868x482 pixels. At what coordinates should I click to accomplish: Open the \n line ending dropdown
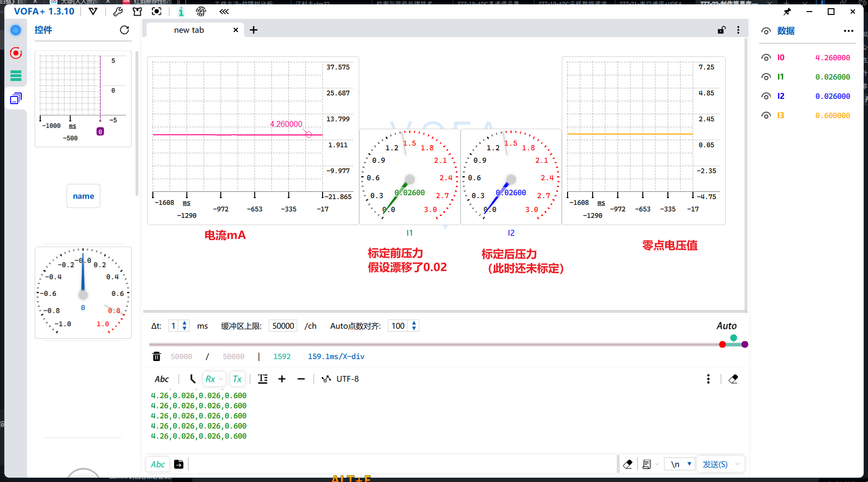[680, 464]
